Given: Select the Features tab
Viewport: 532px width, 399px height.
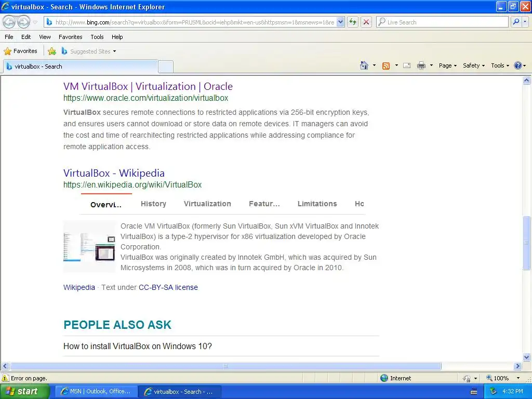Looking at the screenshot, I should click(264, 204).
